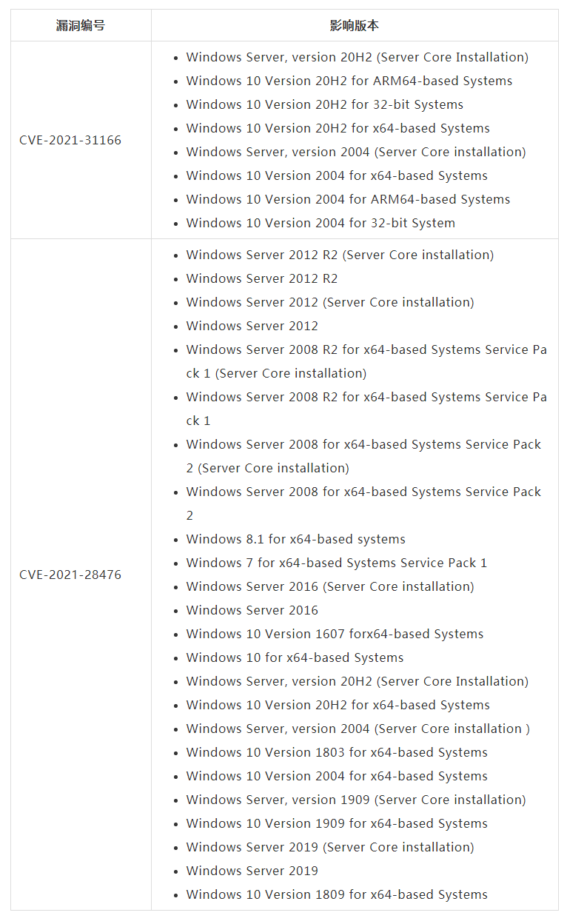Select Windows 10 Version 2004 for ARM64-based Systems
This screenshot has width=567, height=924.
348,199
